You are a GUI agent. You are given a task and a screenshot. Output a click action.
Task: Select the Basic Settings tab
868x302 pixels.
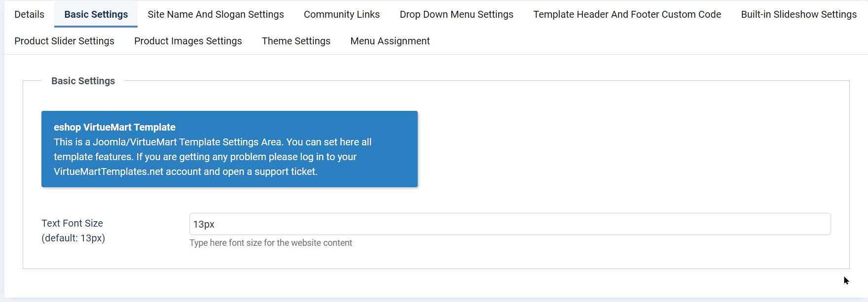(96, 14)
